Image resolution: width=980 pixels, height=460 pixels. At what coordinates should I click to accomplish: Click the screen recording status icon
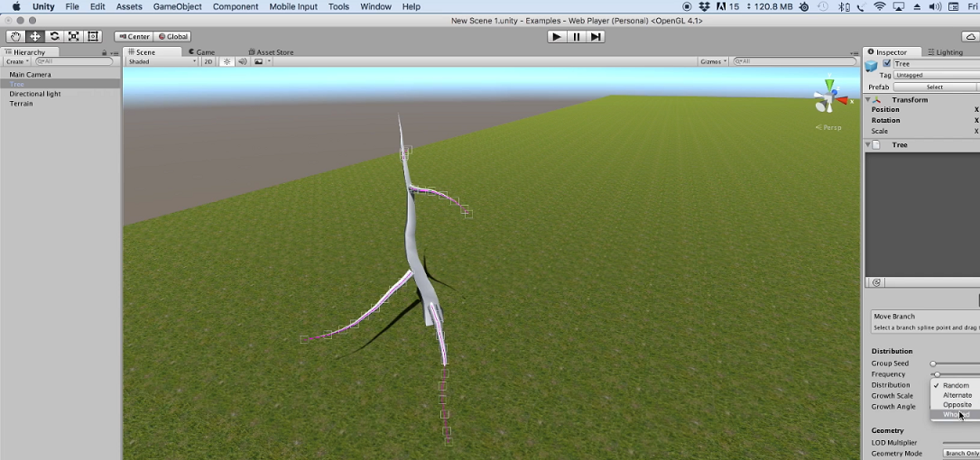[x=687, y=7]
